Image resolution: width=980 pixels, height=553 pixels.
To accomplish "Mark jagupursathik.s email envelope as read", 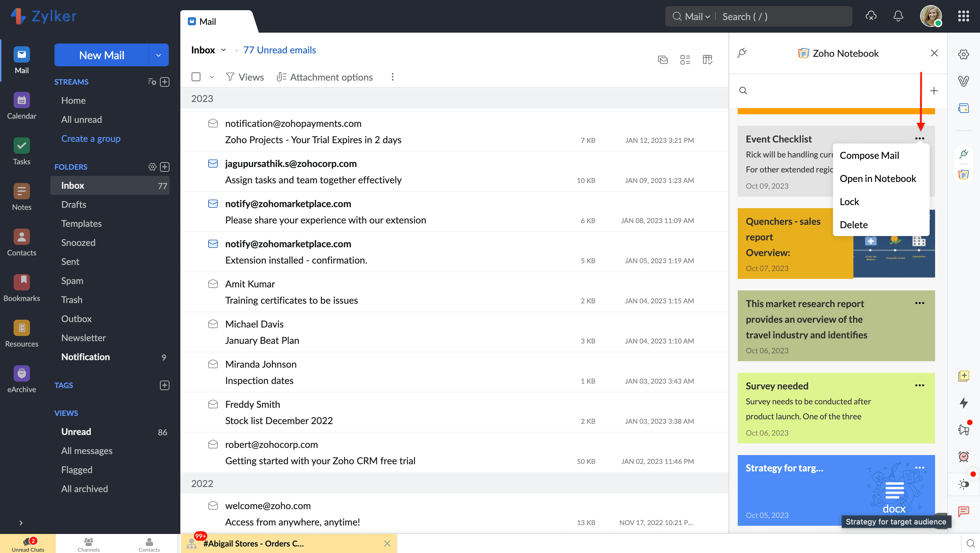I will tap(213, 164).
